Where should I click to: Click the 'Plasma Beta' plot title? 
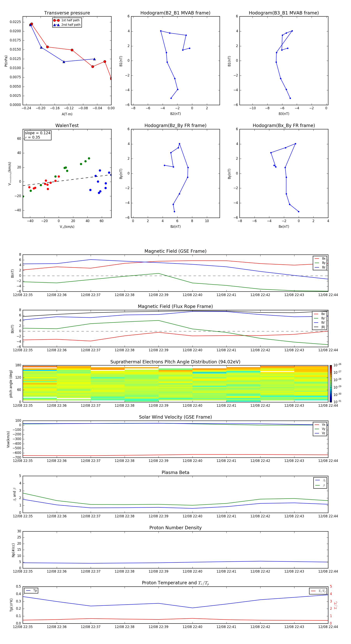point(175,472)
